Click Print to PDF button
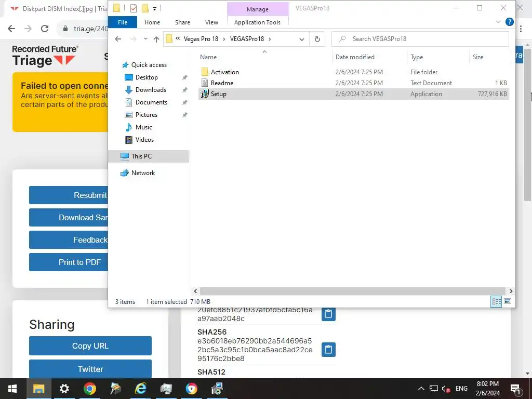Screen dimensions: 532x399 coord(69,262)
